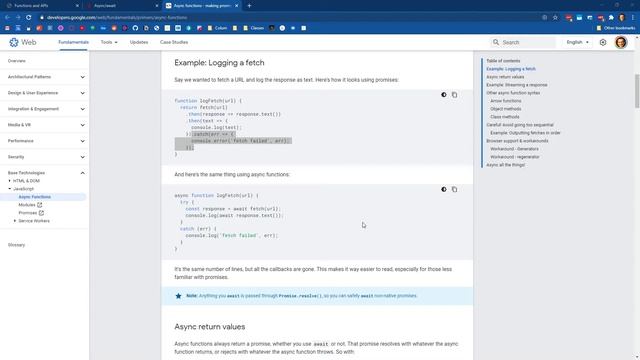This screenshot has height=360, width=640.
Task: Open Chrome's three-dot menu
Action: pos(633,18)
